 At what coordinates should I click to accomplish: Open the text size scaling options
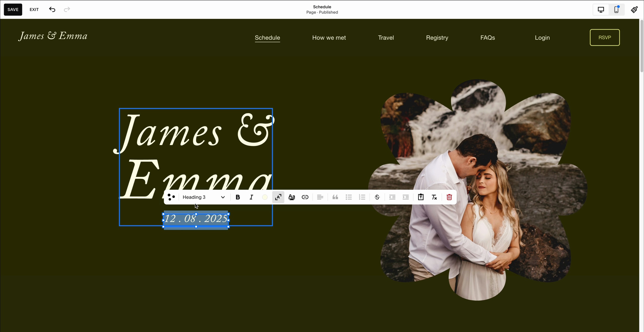278,197
